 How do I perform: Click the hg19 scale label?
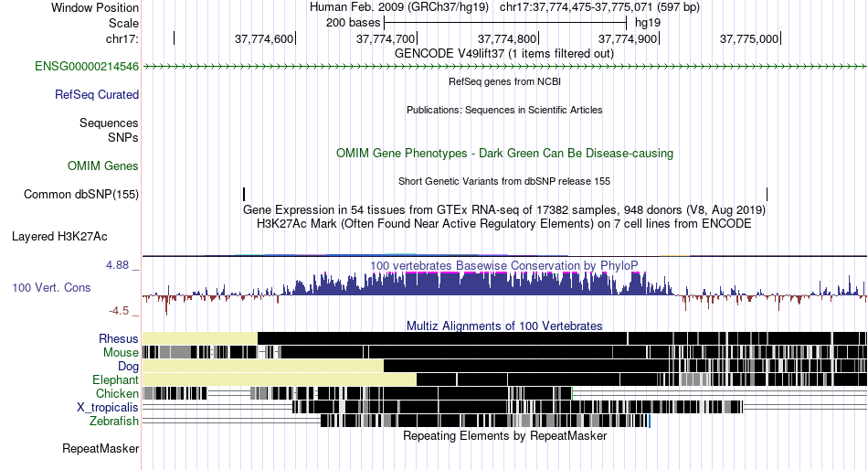tap(648, 23)
